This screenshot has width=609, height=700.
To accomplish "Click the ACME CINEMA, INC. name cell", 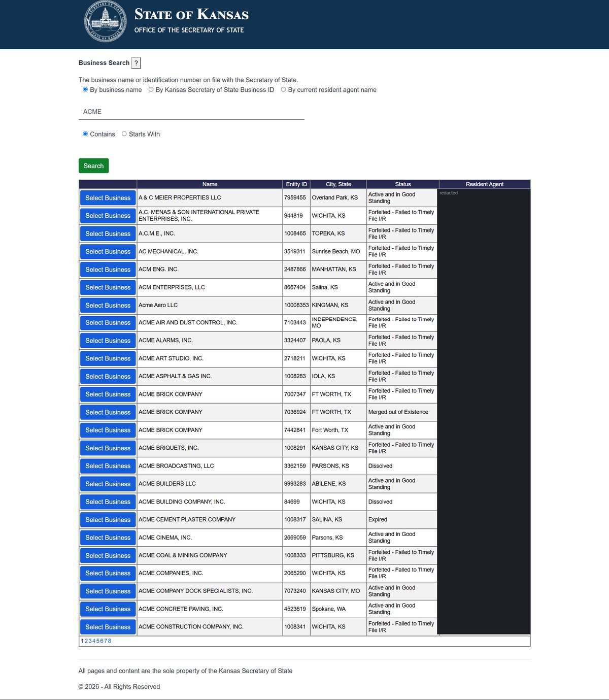I will 210,538.
